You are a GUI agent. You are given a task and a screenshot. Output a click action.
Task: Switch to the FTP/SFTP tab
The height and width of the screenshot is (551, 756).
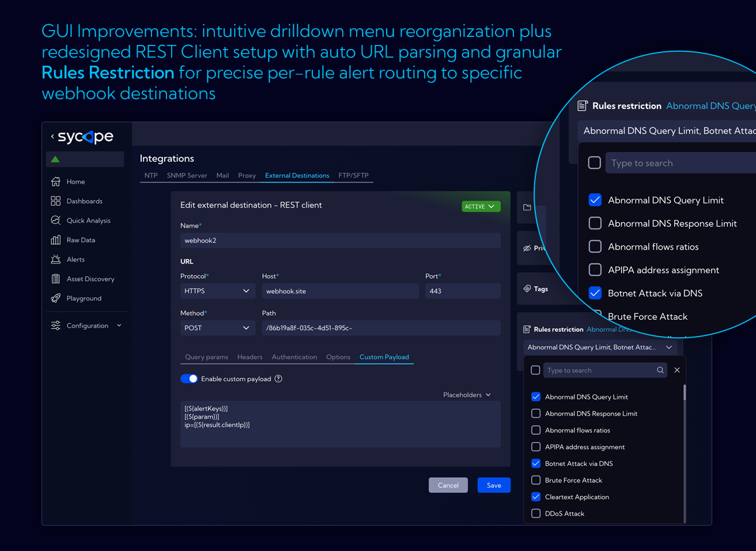(353, 175)
